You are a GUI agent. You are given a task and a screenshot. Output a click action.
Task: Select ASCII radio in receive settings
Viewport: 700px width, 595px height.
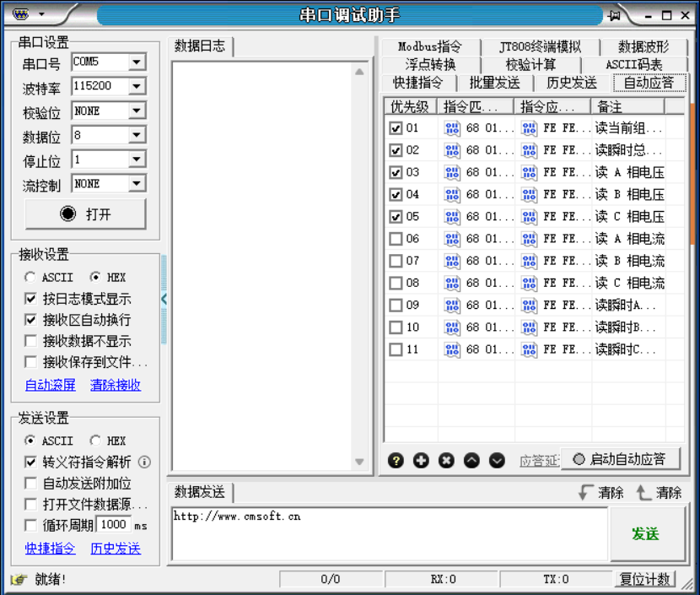[30, 278]
